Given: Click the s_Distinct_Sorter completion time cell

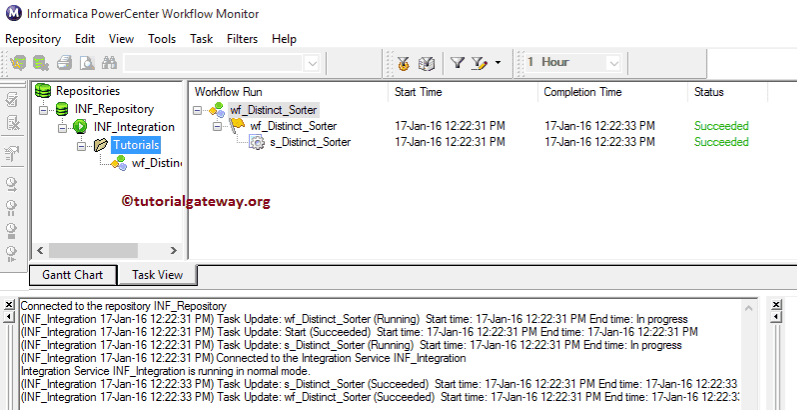Looking at the screenshot, I should pyautogui.click(x=600, y=142).
